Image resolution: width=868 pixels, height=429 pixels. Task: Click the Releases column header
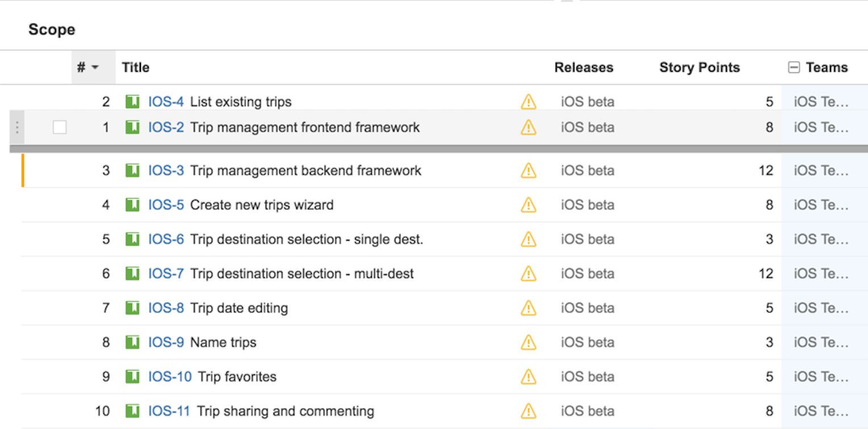(x=584, y=68)
